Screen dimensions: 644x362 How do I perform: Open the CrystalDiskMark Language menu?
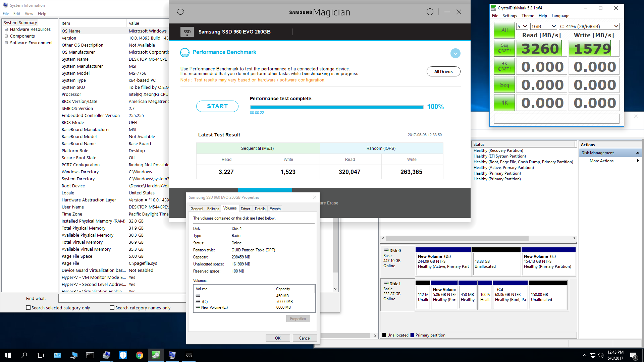[x=560, y=16]
